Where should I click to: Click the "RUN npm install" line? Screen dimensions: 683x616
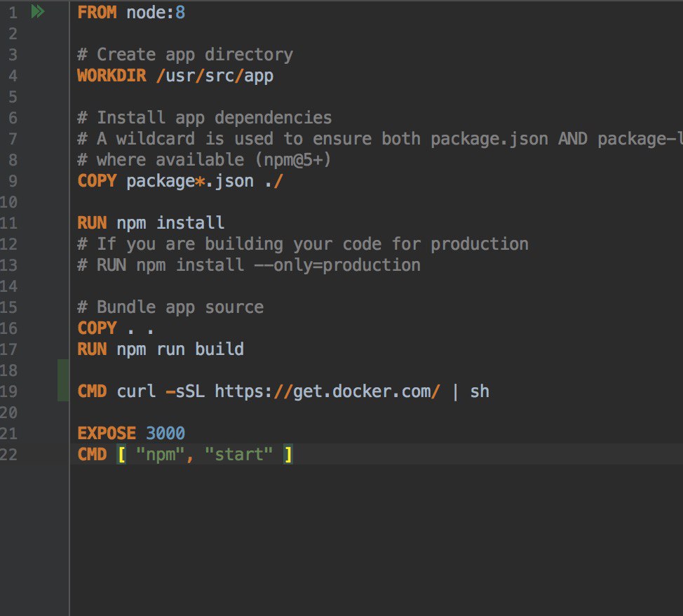(x=151, y=223)
